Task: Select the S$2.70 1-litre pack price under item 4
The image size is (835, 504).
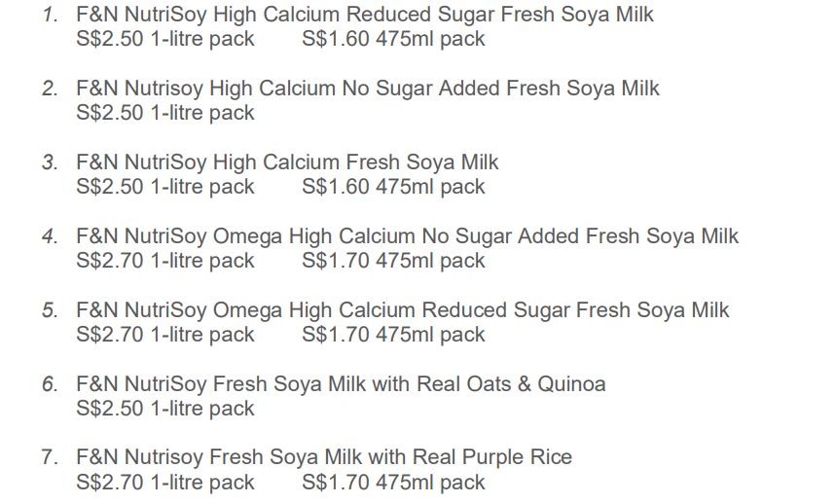Action: (x=165, y=261)
